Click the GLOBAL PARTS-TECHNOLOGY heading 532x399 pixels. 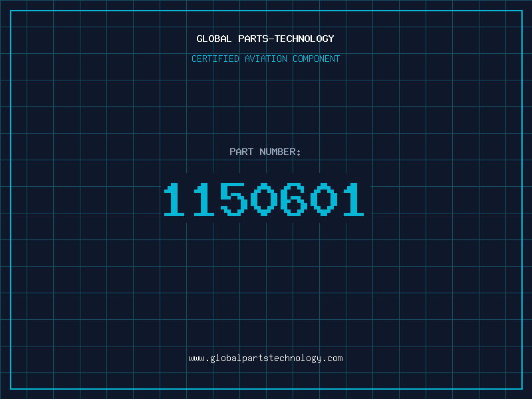click(265, 39)
